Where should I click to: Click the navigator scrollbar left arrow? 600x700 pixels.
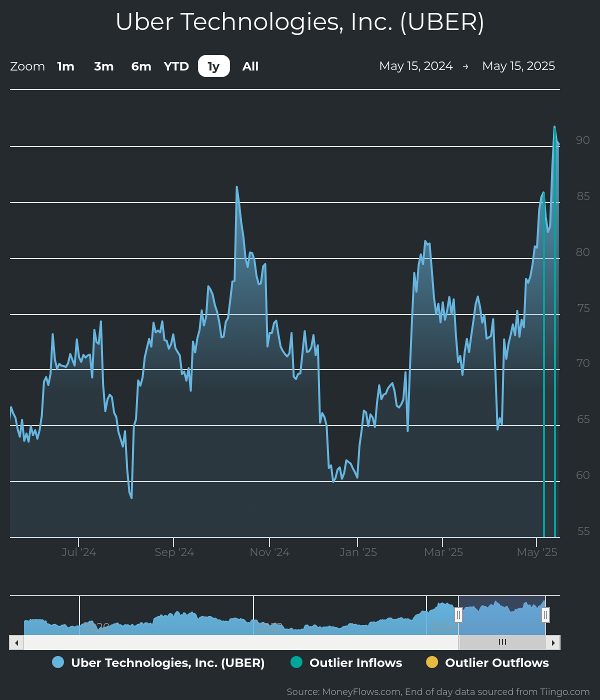[x=16, y=642]
